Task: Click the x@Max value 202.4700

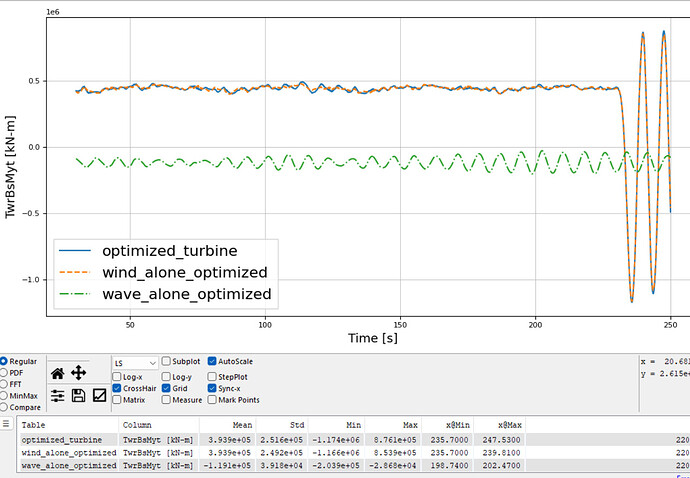Action: 505,465
